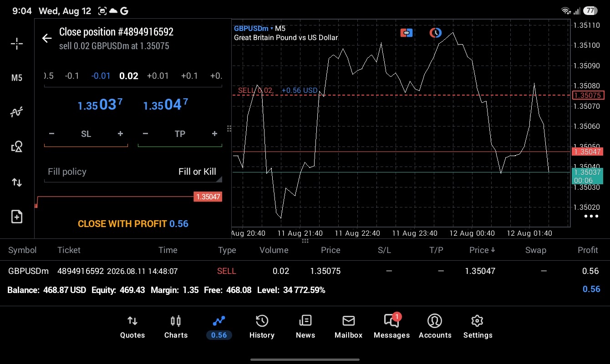Go back using the arrow icon
The height and width of the screenshot is (364, 610).
pos(47,38)
